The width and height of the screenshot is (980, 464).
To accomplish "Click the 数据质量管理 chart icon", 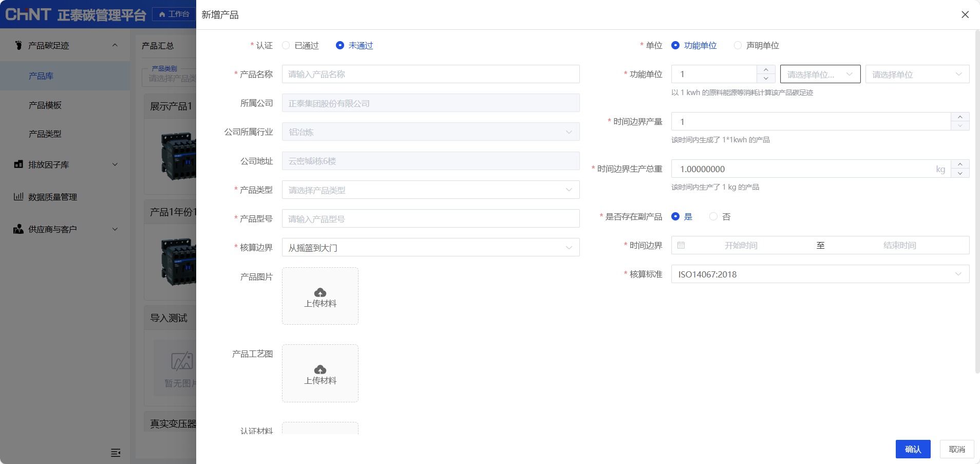I will click(x=18, y=196).
